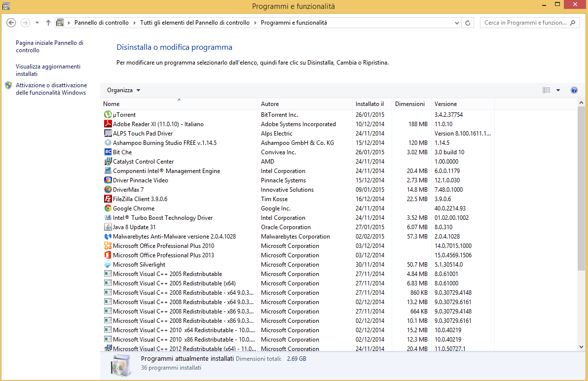This screenshot has height=381, width=588.
Task: Sort by the Versione column header
Action: pyautogui.click(x=463, y=104)
